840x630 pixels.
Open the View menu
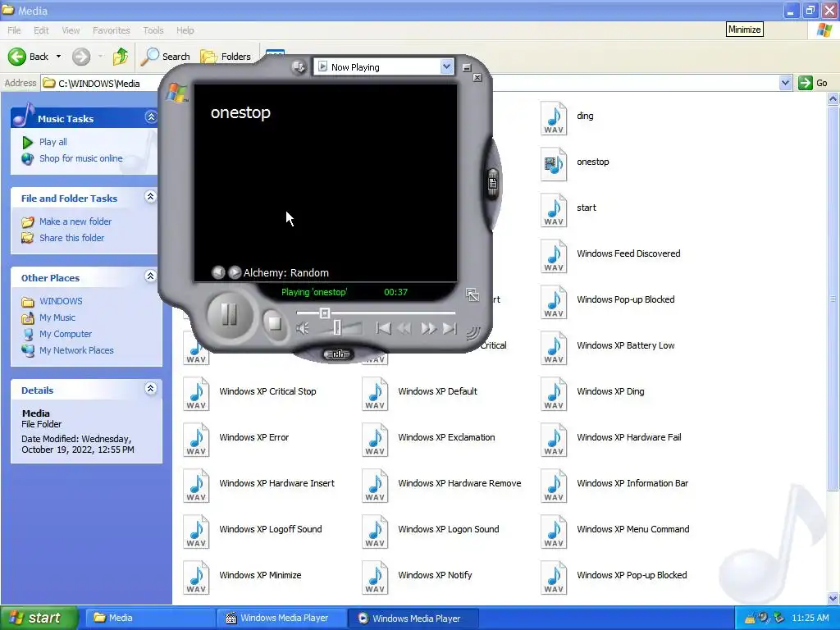tap(71, 30)
